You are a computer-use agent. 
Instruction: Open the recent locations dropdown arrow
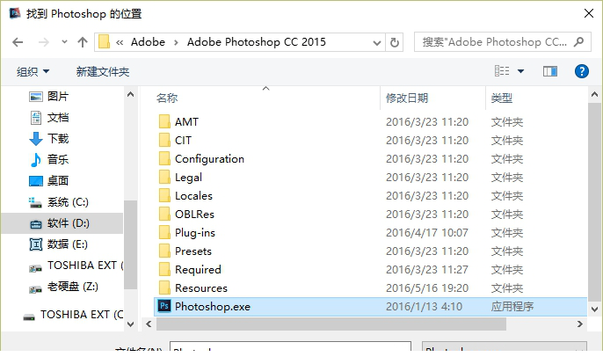coord(64,41)
